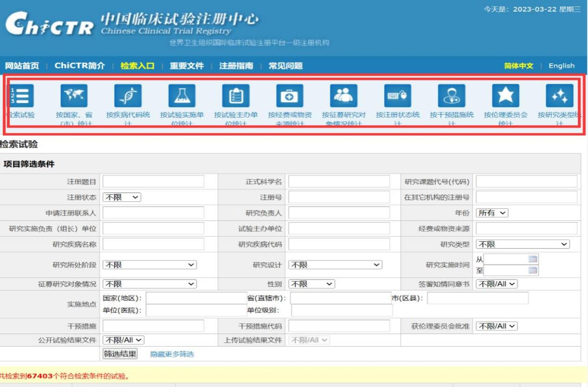Screen dimensions: 588x387
Task: Select the DNA 按疾病代码统计 icon
Action: 128,96
